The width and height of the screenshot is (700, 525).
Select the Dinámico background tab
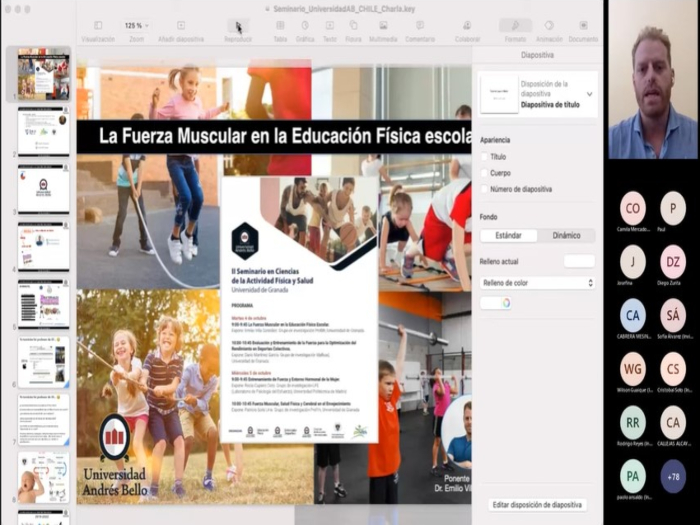coord(566,235)
